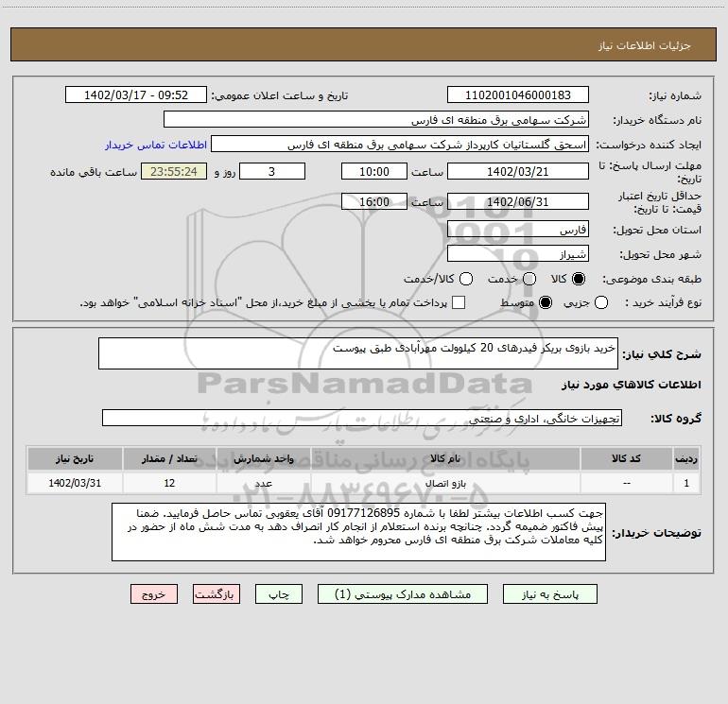The height and width of the screenshot is (704, 728).
Task: Click the countdown timer 23:55:24
Action: [x=174, y=172]
